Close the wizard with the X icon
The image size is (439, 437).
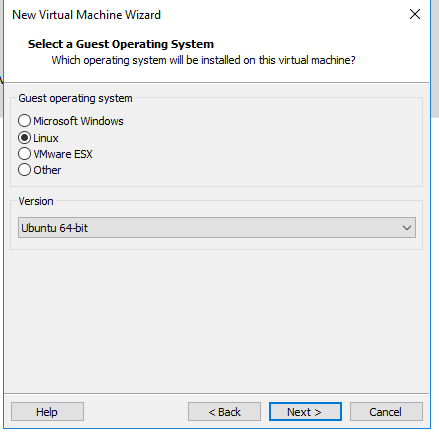pyautogui.click(x=415, y=14)
